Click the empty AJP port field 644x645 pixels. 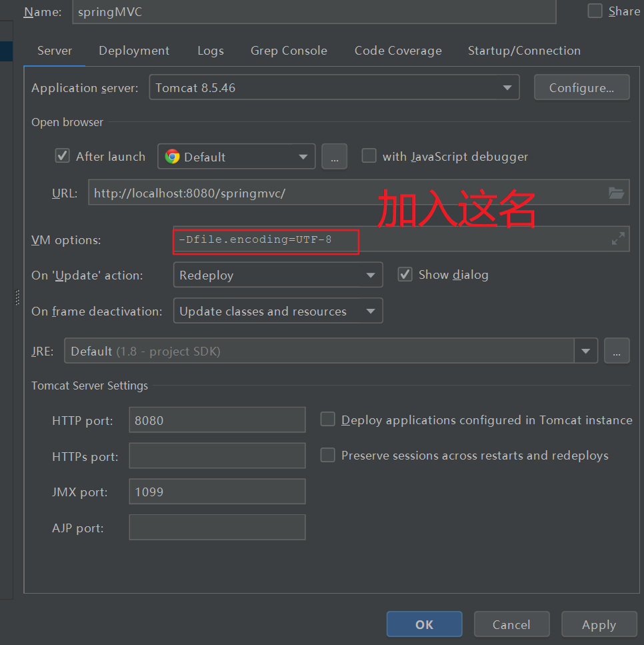[217, 527]
